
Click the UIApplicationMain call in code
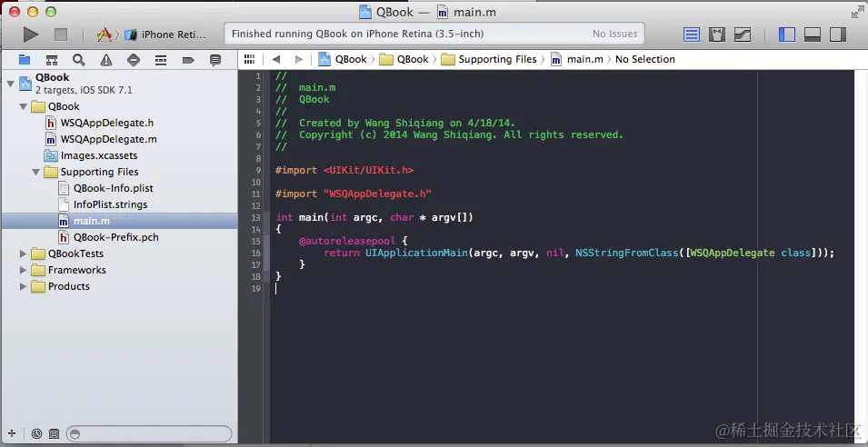(417, 253)
